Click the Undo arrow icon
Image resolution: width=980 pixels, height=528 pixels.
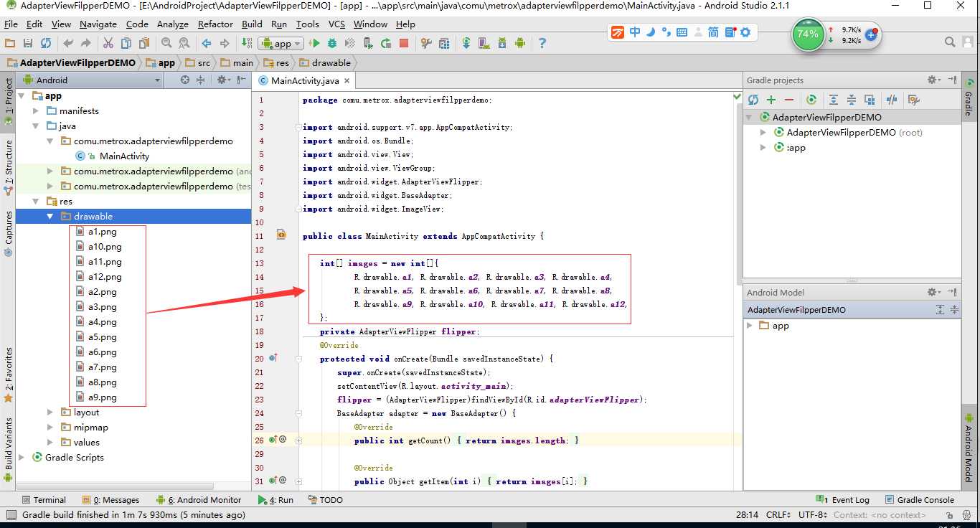pyautogui.click(x=69, y=43)
